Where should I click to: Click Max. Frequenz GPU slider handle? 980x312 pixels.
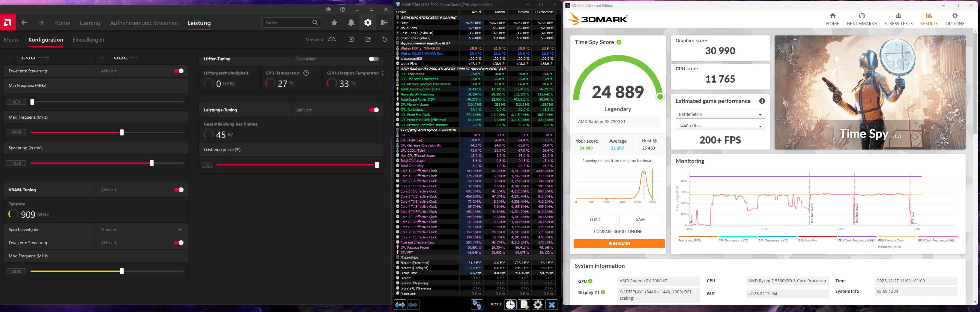122,132
